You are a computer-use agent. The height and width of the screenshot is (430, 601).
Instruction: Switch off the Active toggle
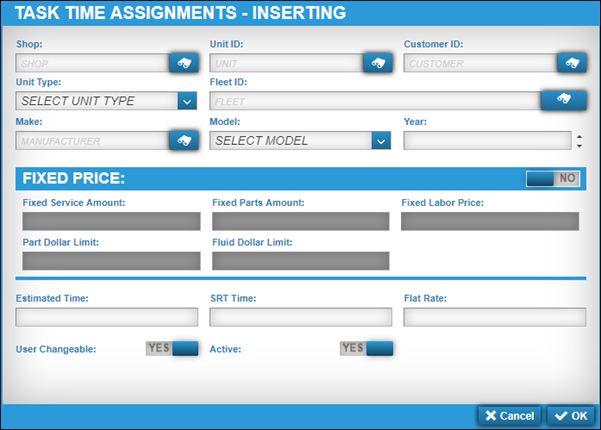pyautogui.click(x=366, y=348)
